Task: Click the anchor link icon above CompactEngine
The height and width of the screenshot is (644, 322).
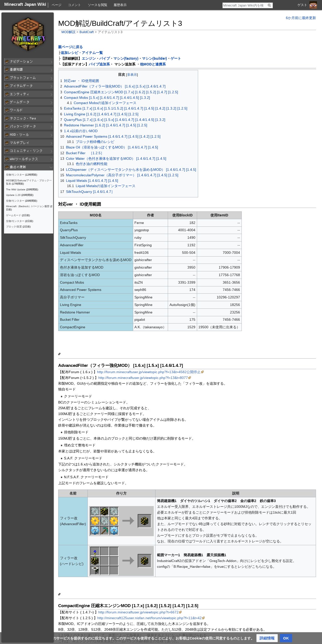Action: (x=59, y=594)
